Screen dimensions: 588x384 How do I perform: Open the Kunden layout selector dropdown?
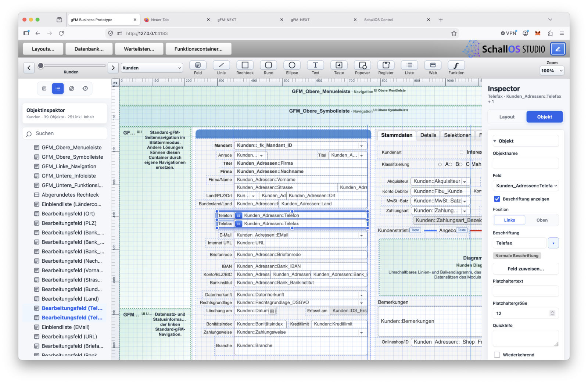click(152, 68)
